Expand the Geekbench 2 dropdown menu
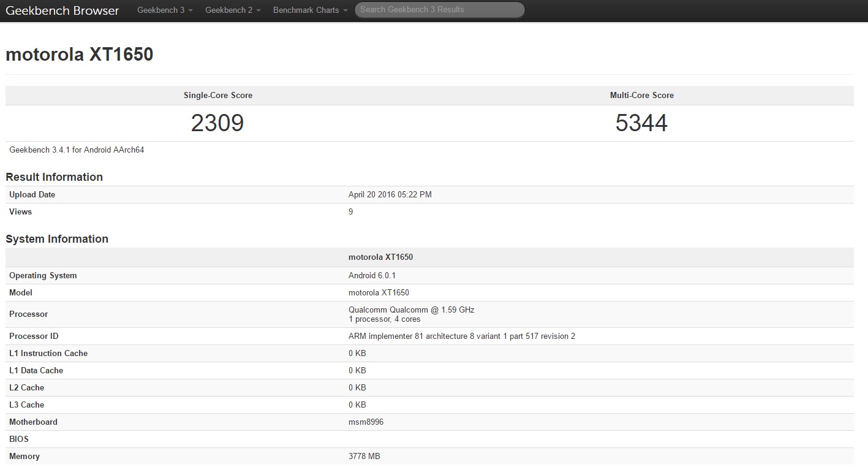 [x=233, y=10]
